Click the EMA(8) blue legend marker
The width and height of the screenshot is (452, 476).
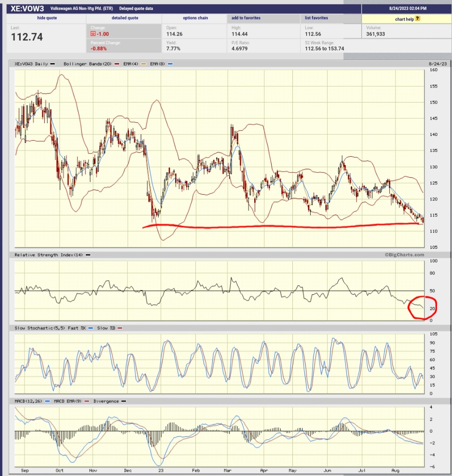coord(169,63)
